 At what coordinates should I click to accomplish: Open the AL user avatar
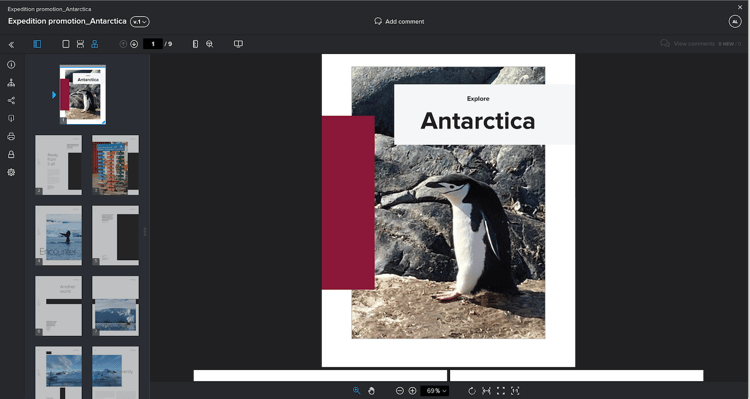pos(735,22)
